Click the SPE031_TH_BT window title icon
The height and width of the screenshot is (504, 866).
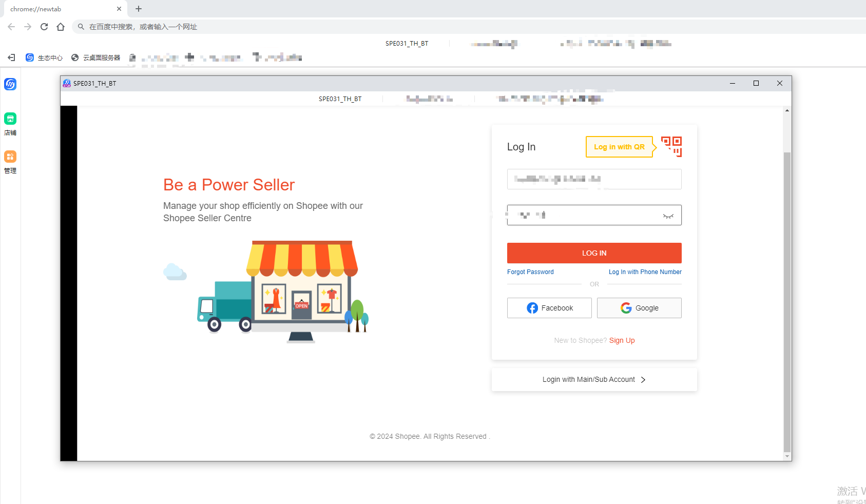(x=67, y=83)
